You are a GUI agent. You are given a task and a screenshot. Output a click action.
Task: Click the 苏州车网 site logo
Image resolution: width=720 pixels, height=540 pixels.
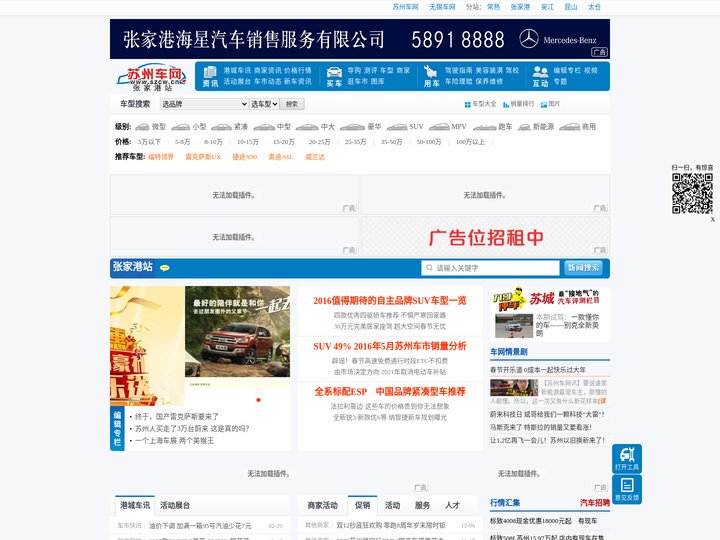[152, 77]
